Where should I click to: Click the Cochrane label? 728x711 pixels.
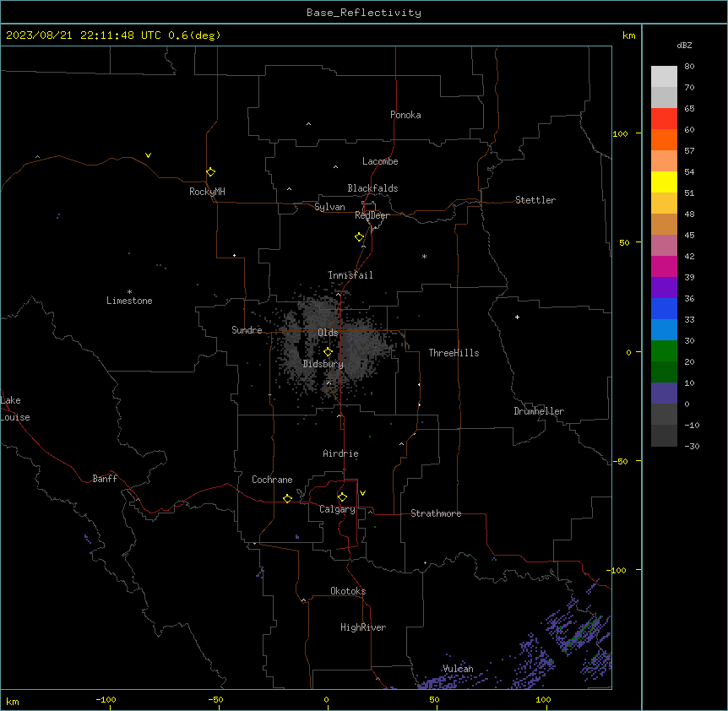pos(272,480)
